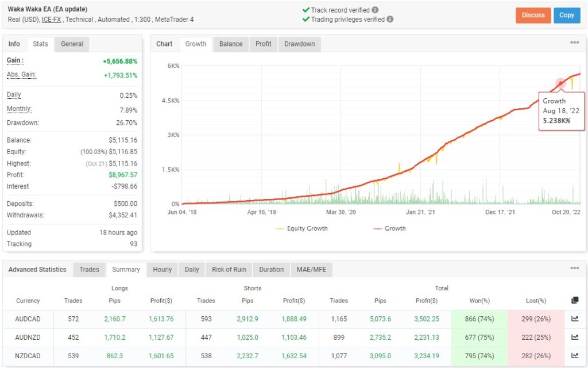Open the AUDNZD row chart icon
This screenshot has width=588, height=368.
575,337
